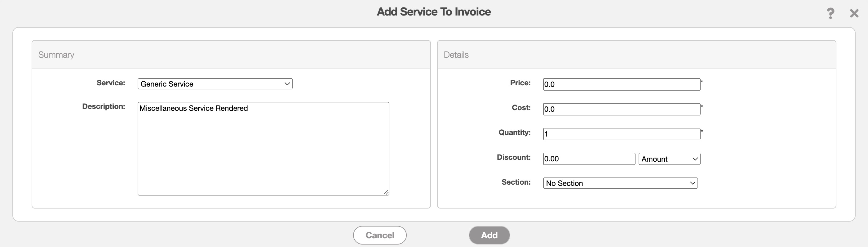Close the Add Service To Invoice dialog
The image size is (868, 247).
[854, 13]
